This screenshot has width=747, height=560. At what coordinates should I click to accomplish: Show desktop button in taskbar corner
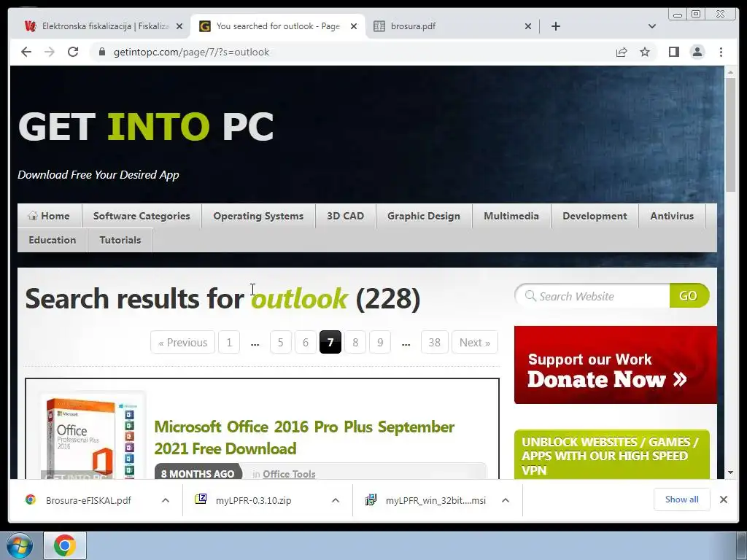[742, 545]
